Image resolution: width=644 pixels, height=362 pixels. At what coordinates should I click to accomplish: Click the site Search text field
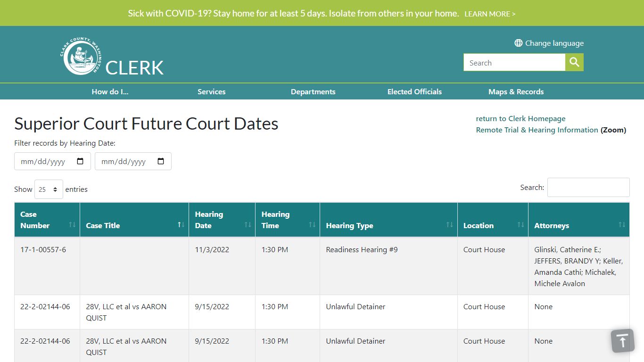click(514, 62)
